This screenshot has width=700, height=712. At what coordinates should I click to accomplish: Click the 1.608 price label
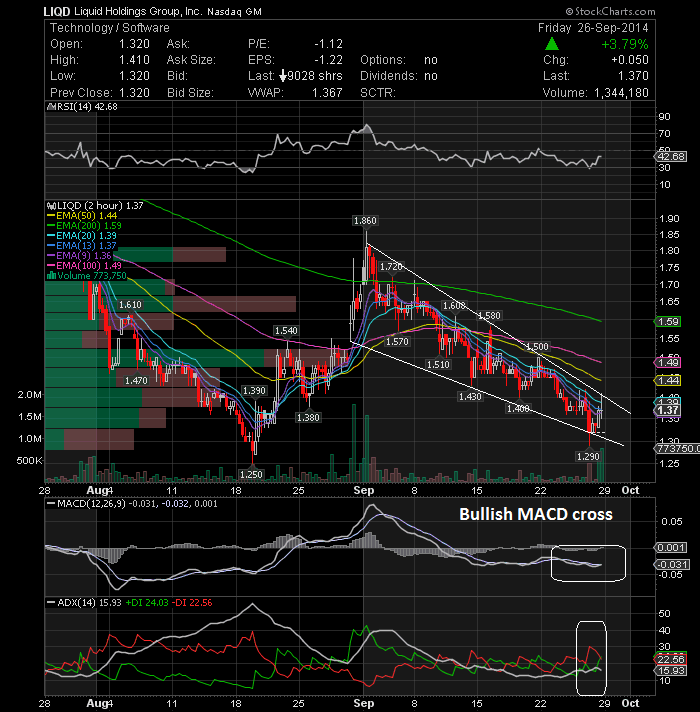454,306
